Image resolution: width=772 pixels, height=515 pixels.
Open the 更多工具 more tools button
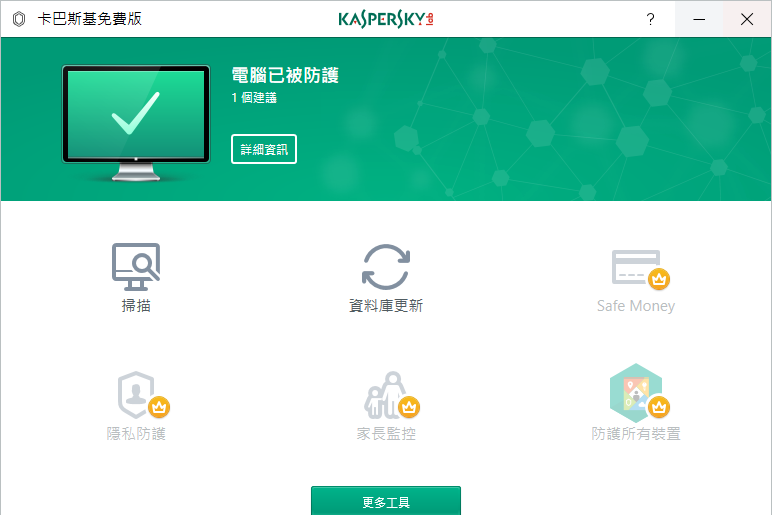click(x=386, y=501)
